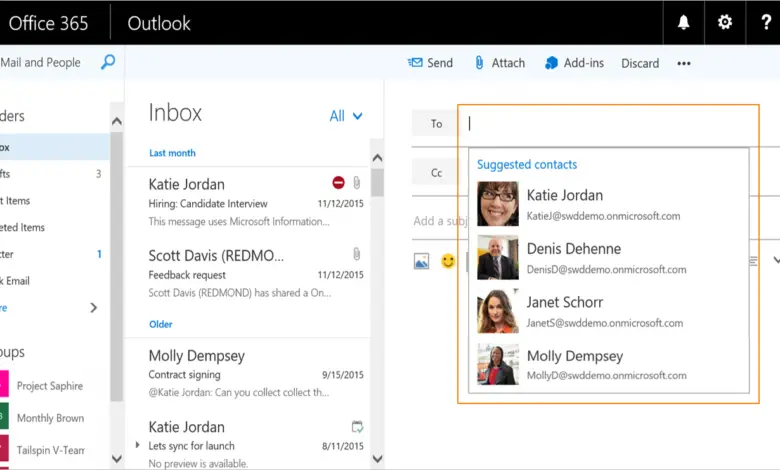
Task: Click Last month group header
Action: coord(172,153)
